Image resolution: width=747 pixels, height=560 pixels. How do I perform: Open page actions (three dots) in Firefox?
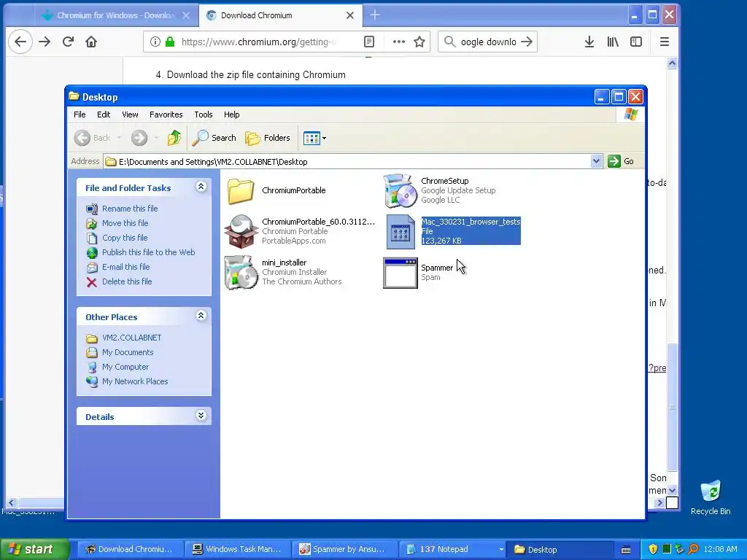[399, 42]
